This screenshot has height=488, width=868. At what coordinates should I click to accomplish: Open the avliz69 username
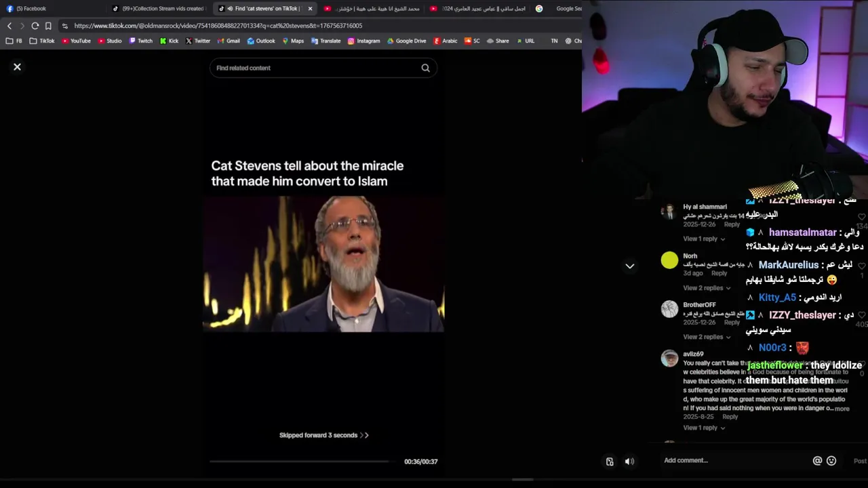pos(693,354)
